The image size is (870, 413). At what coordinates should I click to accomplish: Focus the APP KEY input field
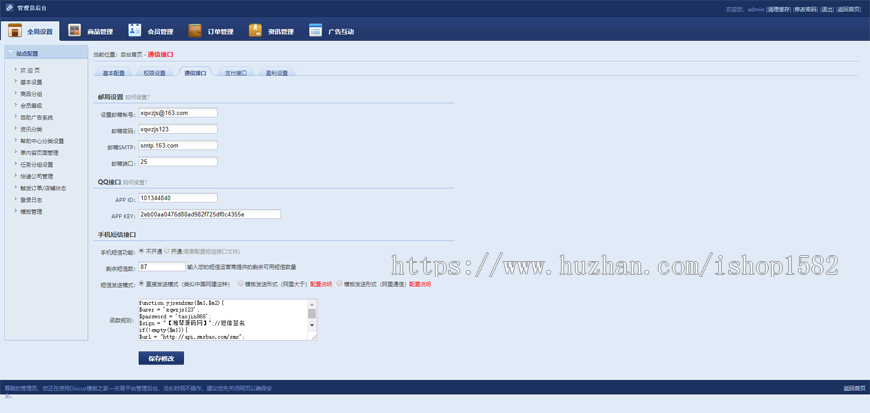210,214
